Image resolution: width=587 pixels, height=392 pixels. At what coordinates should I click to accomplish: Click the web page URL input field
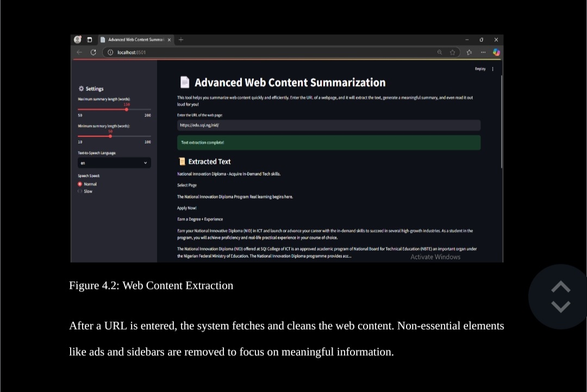point(328,126)
